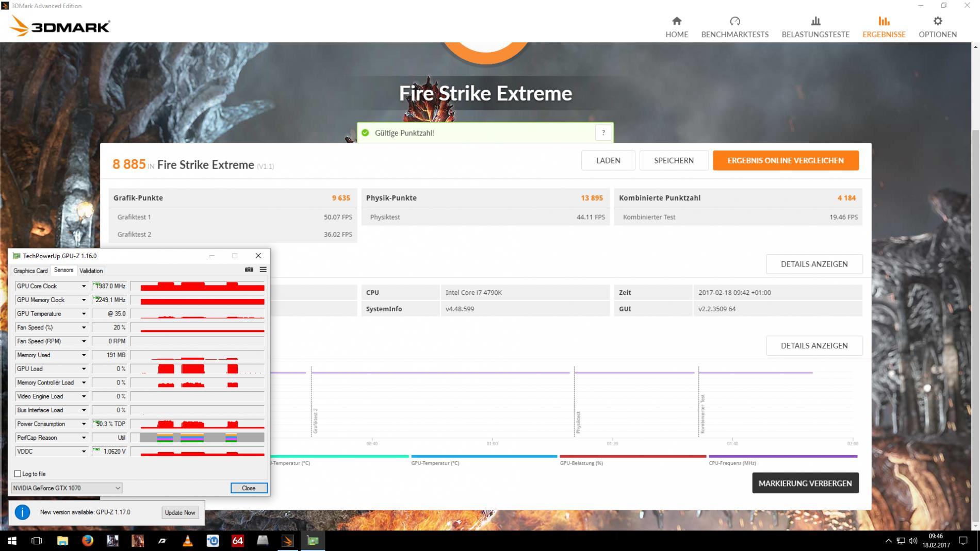Switch to GPU-Z in the taskbar

pos(313,541)
